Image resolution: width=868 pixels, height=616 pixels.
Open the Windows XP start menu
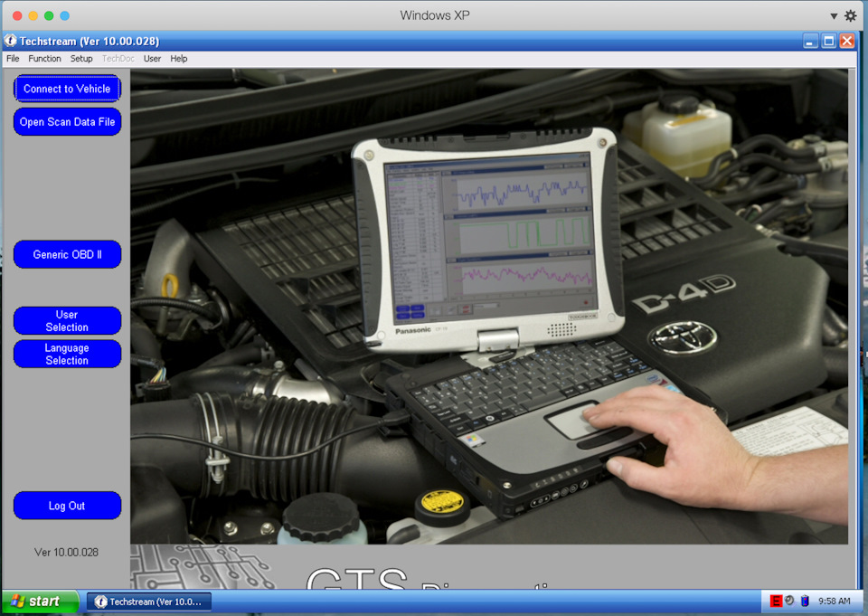pyautogui.click(x=41, y=602)
